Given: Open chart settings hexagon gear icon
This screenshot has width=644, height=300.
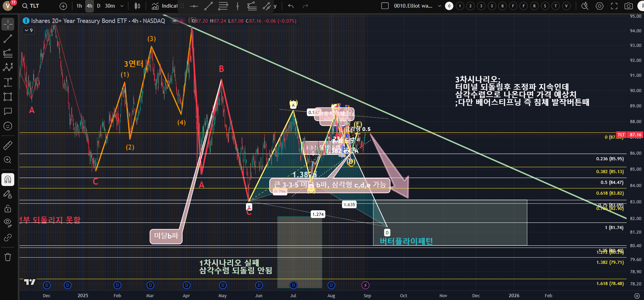Looking at the screenshot, I should pos(599,6).
